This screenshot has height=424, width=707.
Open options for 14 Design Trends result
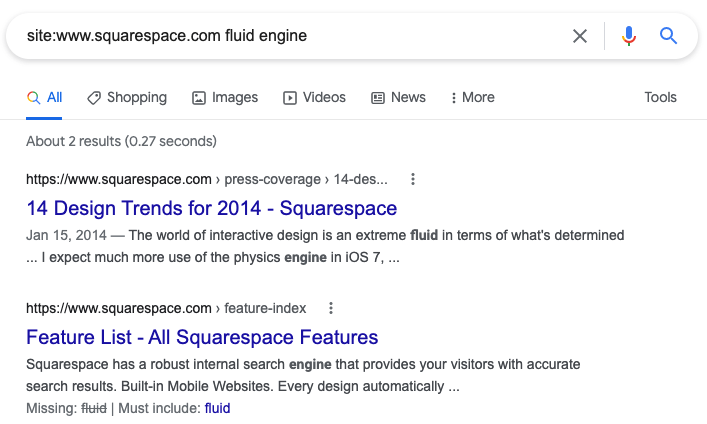coord(413,180)
